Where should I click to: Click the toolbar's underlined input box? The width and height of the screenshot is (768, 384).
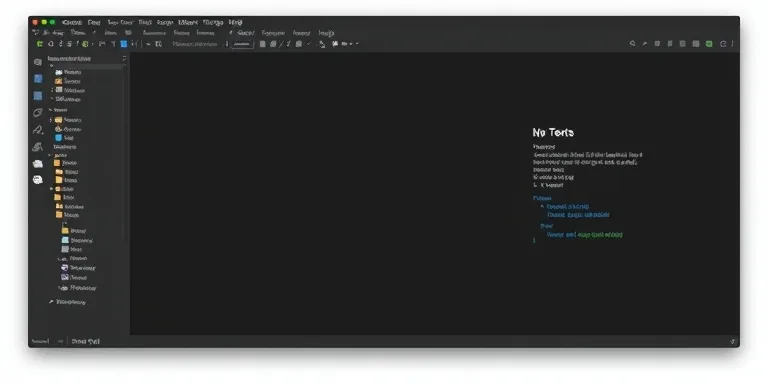242,44
